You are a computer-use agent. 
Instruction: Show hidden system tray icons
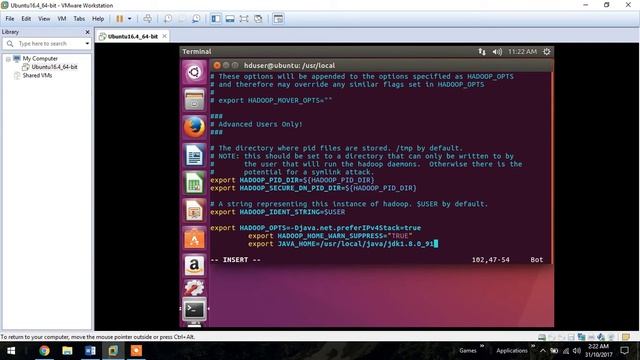[x=543, y=351]
